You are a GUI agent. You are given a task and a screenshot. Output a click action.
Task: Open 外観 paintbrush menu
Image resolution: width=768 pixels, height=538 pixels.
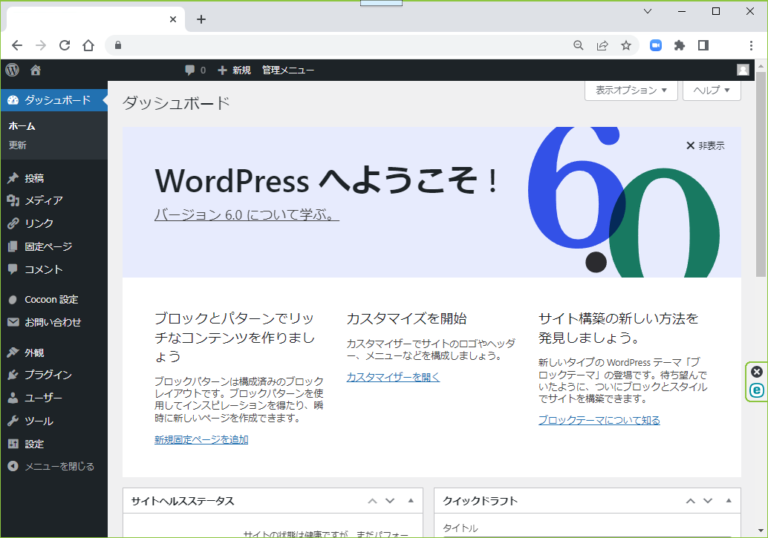coord(13,352)
